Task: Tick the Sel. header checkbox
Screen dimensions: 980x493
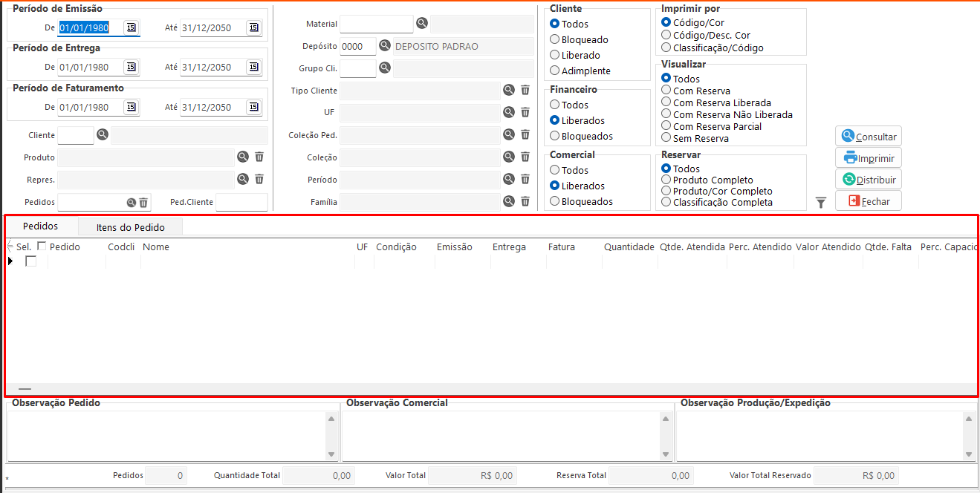Action: coord(42,246)
